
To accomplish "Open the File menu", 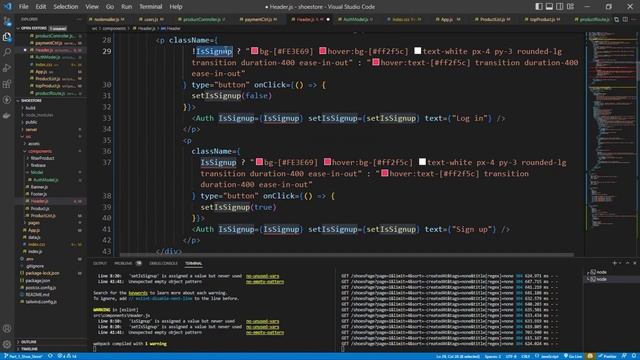I will [x=24, y=7].
